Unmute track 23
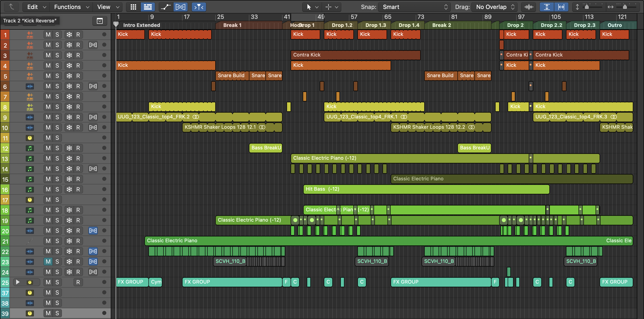Image resolution: width=644 pixels, height=319 pixels. [48, 261]
